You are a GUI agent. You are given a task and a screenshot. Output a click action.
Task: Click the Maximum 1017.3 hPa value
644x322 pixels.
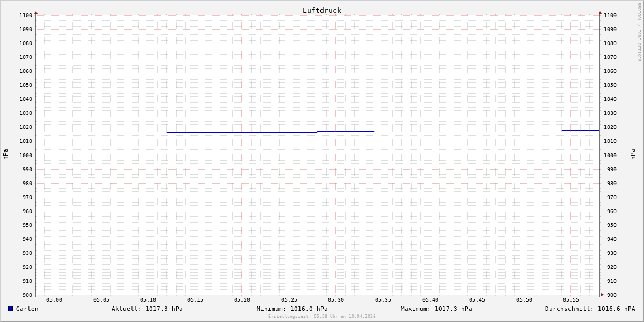[436, 309]
